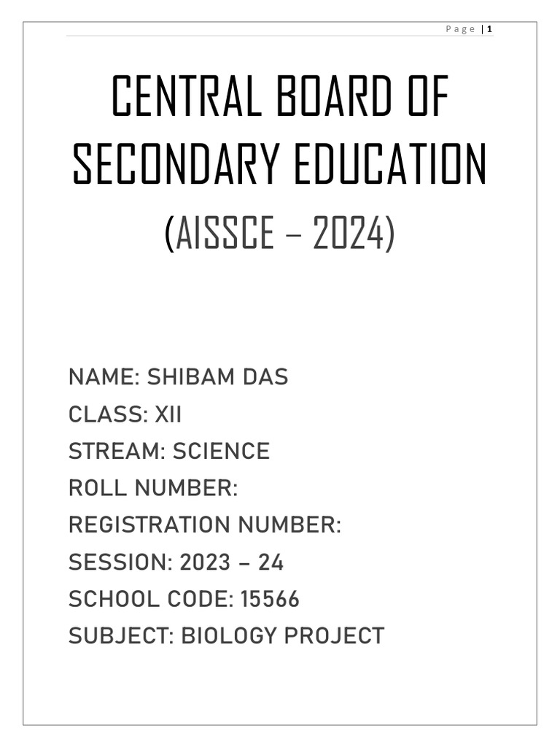Click the "Page | 1" header text
Image resolution: width=560 pixels, height=747 pixels.
(470, 29)
